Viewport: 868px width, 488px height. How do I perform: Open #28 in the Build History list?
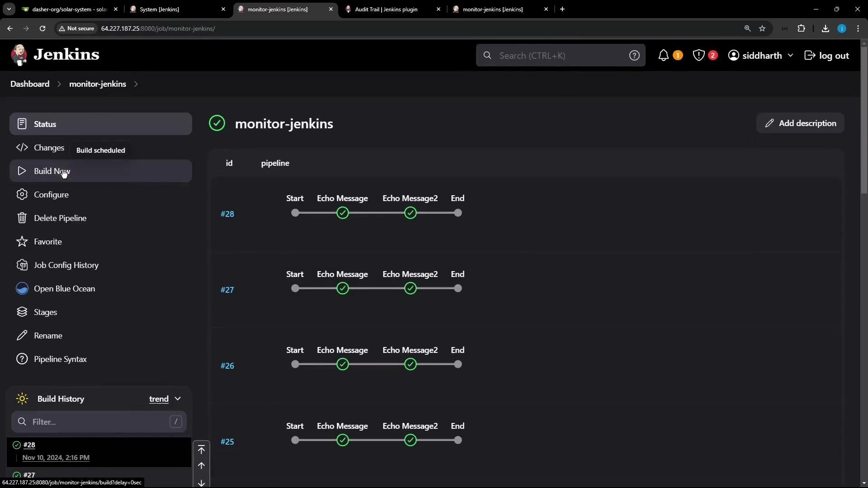[29, 445]
